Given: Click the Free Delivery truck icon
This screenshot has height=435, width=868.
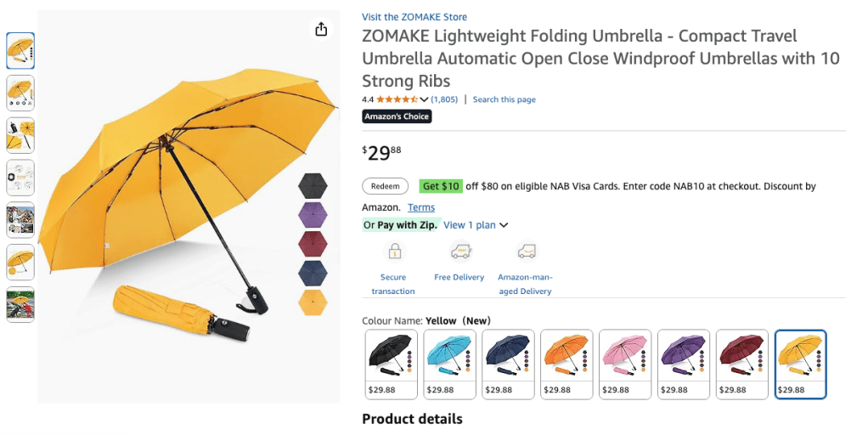Looking at the screenshot, I should [459, 251].
